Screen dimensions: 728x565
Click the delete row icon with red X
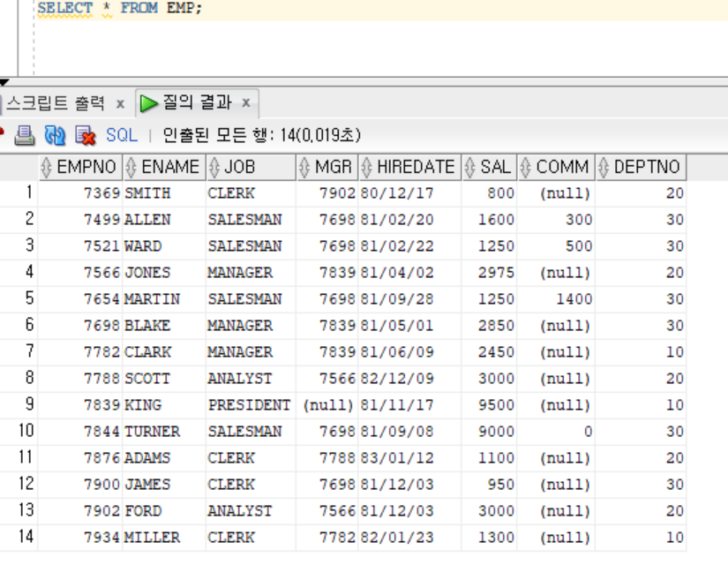(85, 135)
